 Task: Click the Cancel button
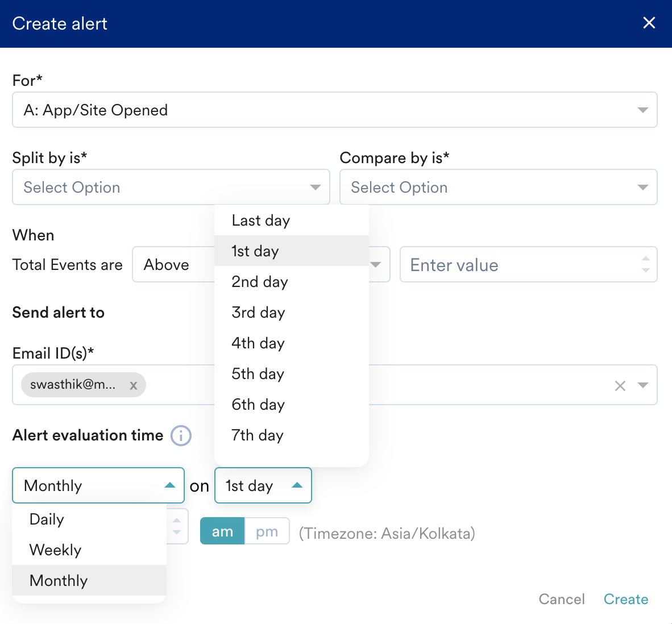pos(561,599)
